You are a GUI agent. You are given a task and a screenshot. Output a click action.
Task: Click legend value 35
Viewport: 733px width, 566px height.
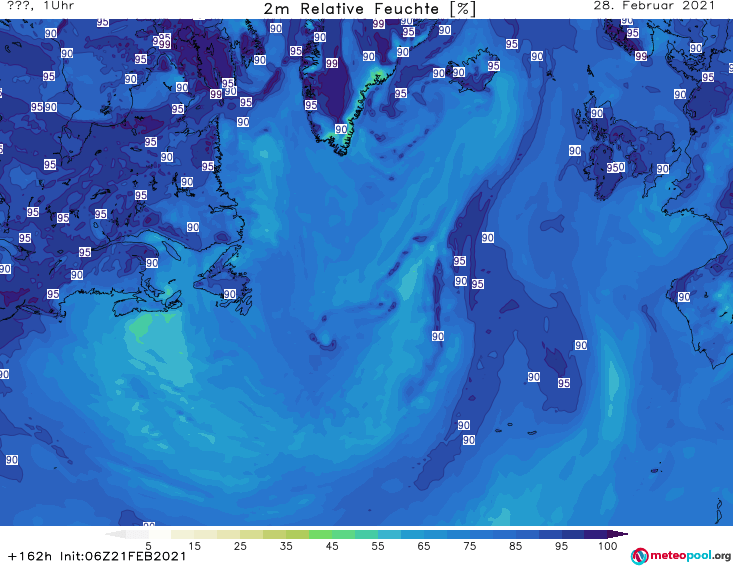pyautogui.click(x=286, y=545)
